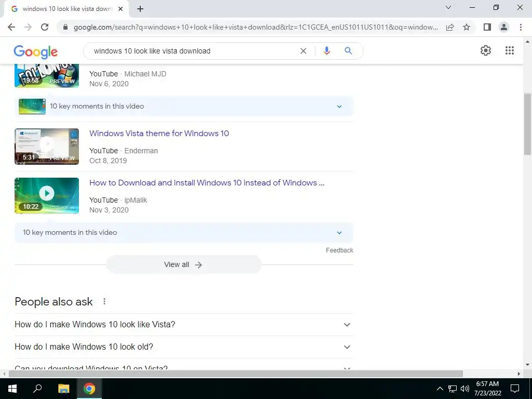
Task: Open taskbar search
Action: tap(37, 389)
